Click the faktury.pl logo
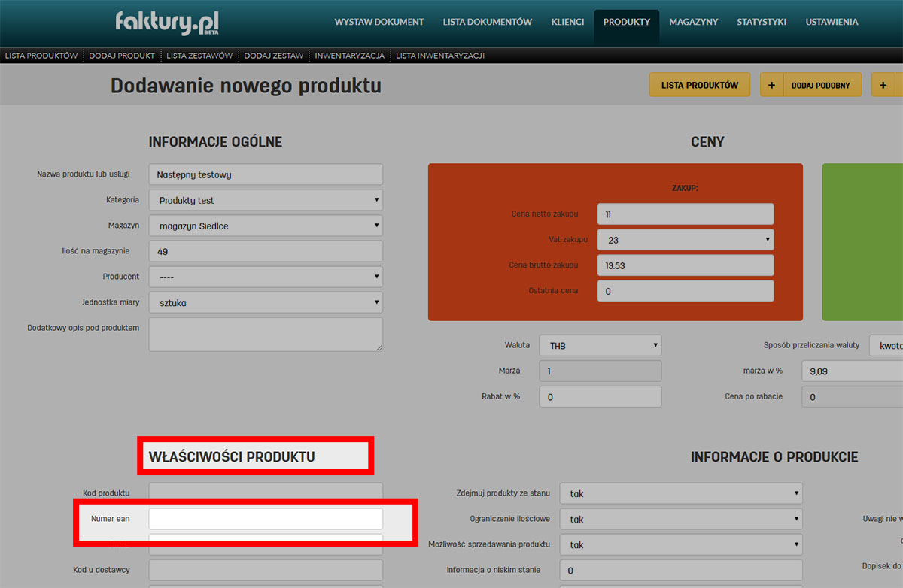The width and height of the screenshot is (903, 588). point(167,23)
